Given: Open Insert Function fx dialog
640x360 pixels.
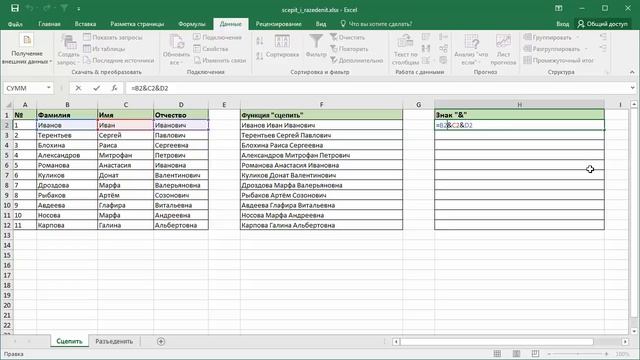Looking at the screenshot, I should click(114, 88).
